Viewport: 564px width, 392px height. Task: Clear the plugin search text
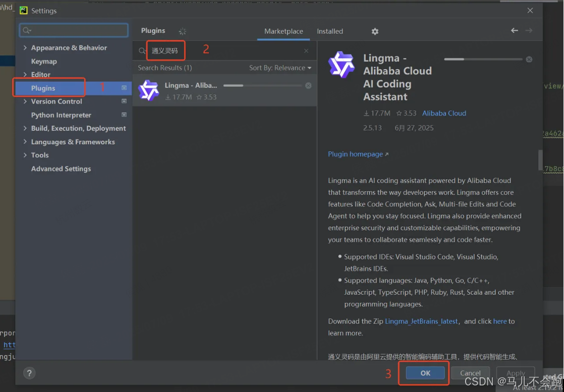tap(306, 51)
